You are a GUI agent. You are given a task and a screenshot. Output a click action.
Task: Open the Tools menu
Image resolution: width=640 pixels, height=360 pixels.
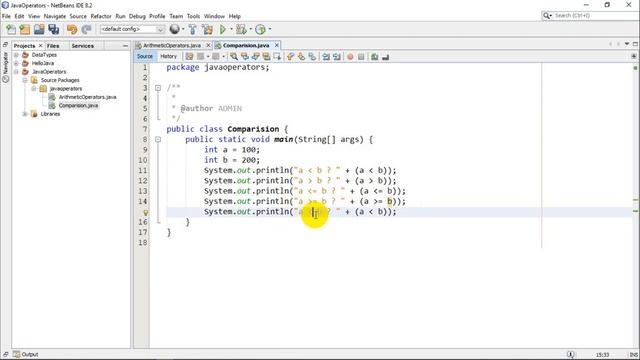[193, 16]
